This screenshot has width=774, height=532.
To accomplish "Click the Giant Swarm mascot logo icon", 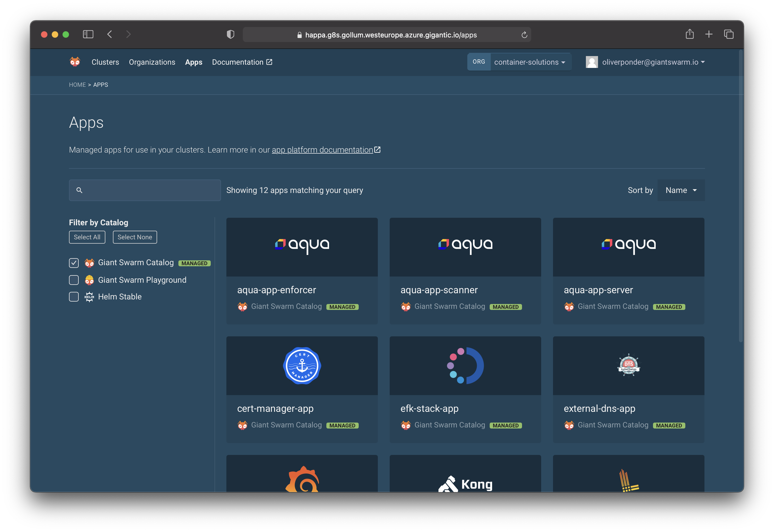I will click(75, 62).
